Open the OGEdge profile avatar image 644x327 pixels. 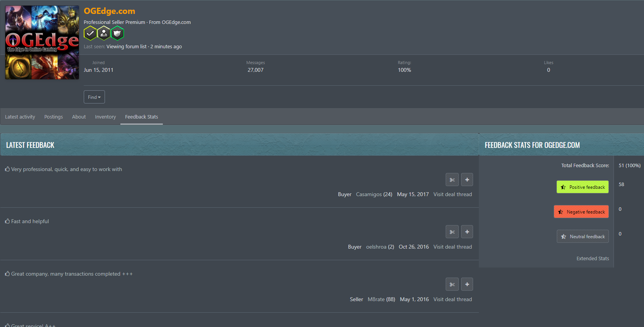point(42,42)
